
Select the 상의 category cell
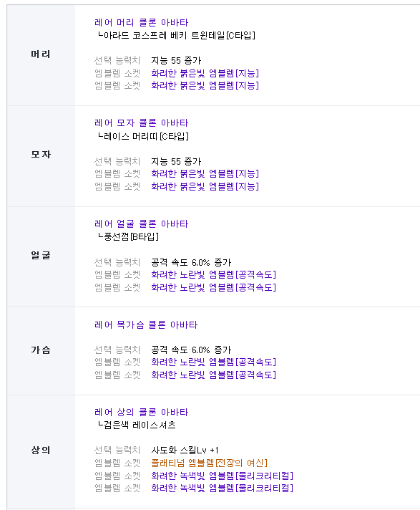[41, 451]
